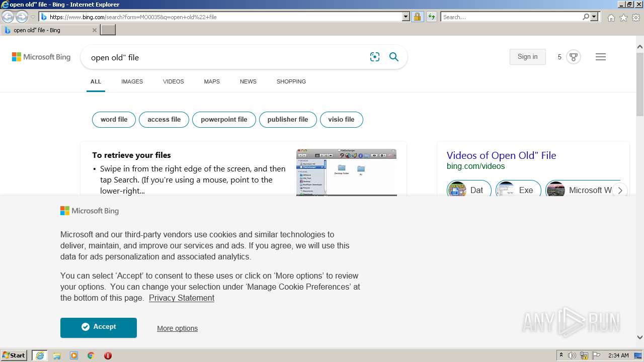This screenshot has height=362, width=644.
Task: Click the volume speaker tray icon
Action: click(572, 355)
